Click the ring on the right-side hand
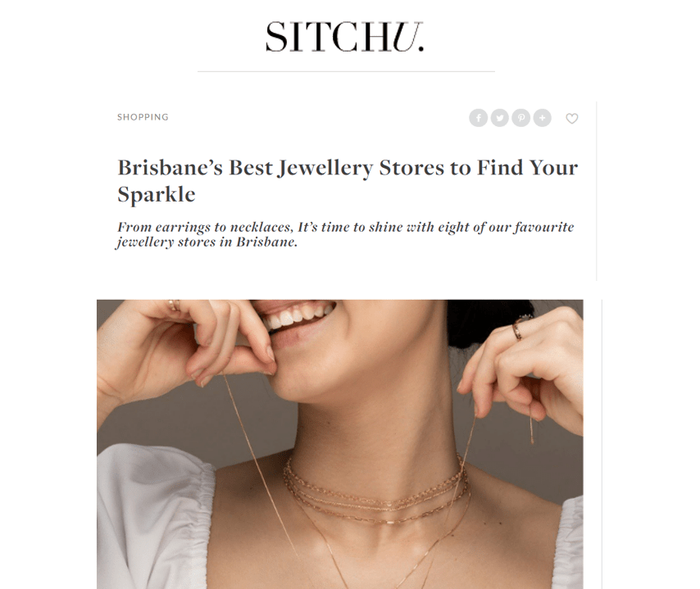The height and width of the screenshot is (589, 700). click(516, 332)
